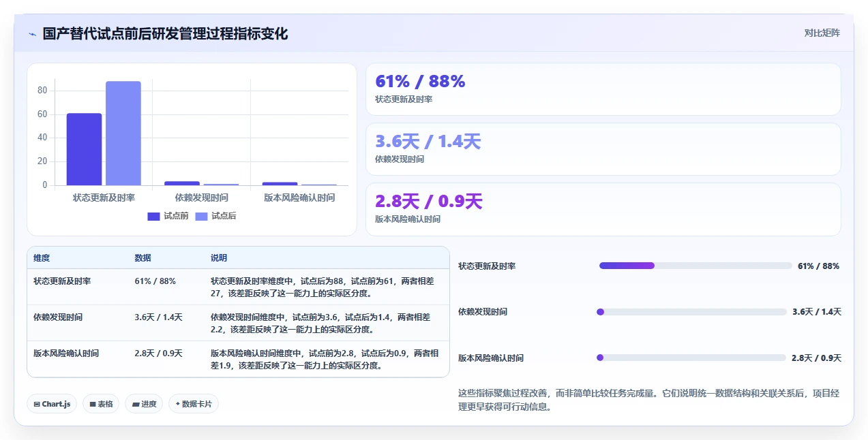
Task: Click the 试点前 bar for 状态更新及时率
Action: pos(84,149)
